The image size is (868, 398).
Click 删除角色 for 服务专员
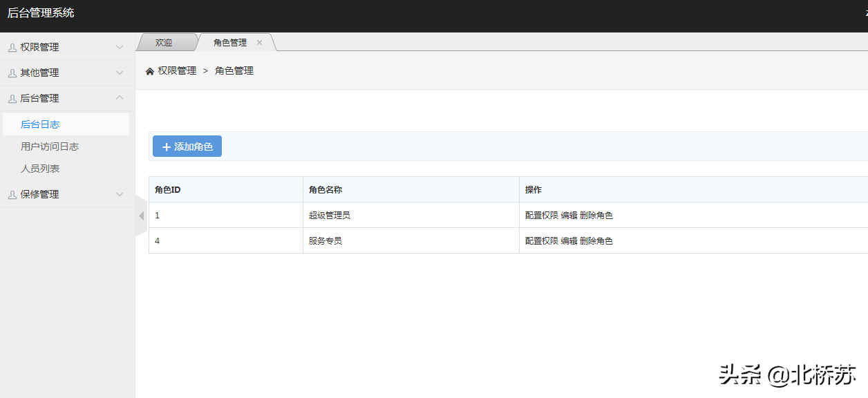point(596,241)
